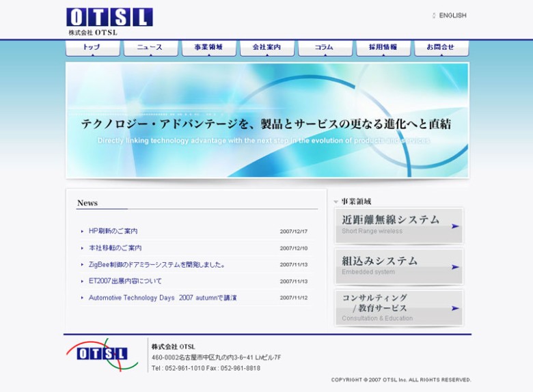Open the ET2007出展内容について news link
This screenshot has width=533, height=392.
[125, 281]
